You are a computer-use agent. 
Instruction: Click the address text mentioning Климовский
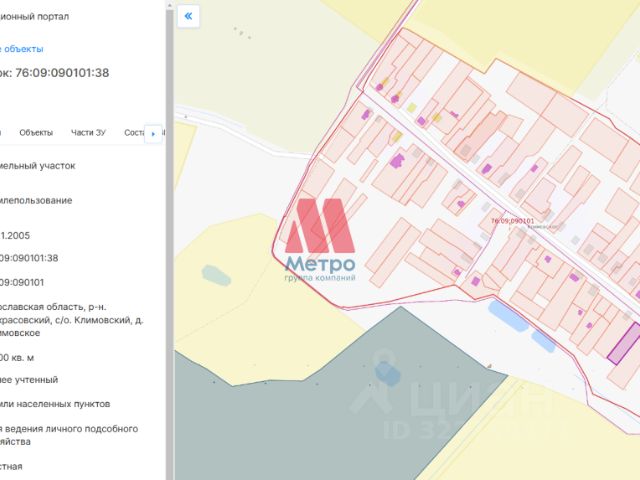(x=71, y=320)
